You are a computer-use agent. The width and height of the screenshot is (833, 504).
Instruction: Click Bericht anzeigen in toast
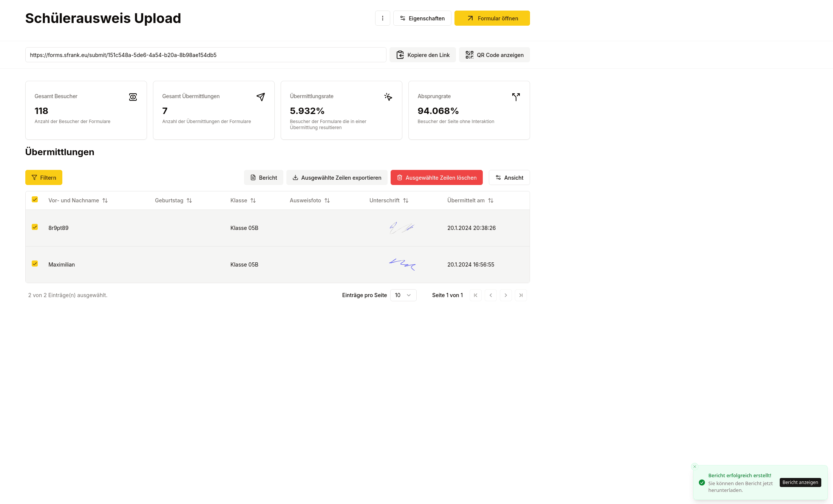(x=800, y=482)
